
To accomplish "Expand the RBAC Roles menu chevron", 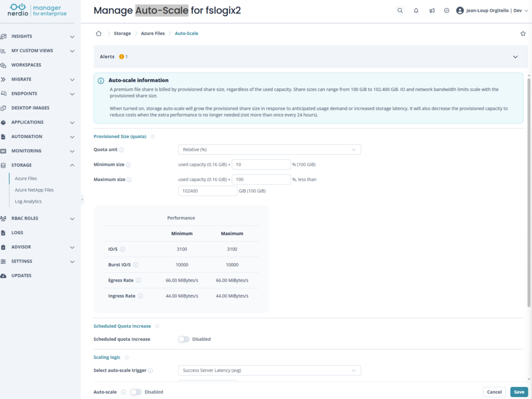I will click(72, 219).
